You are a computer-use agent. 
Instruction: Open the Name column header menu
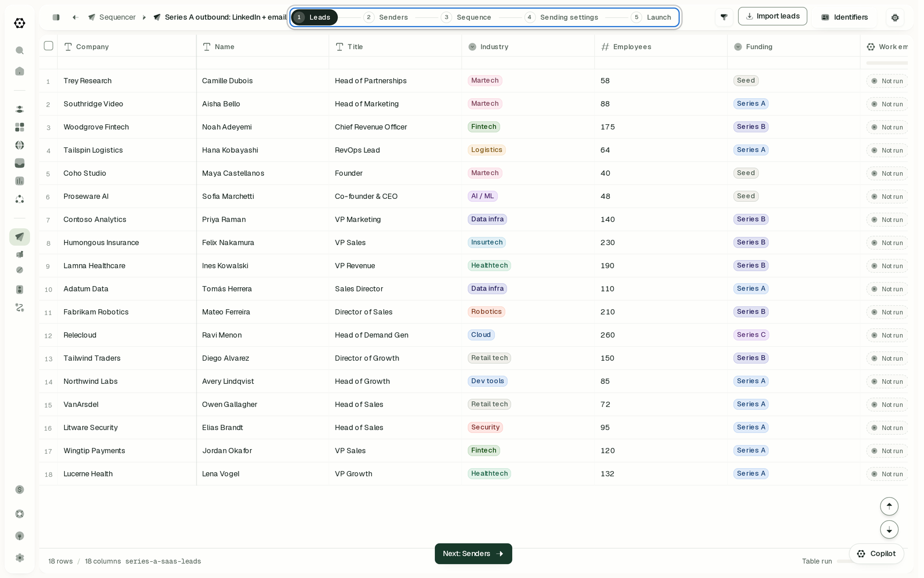pos(263,46)
